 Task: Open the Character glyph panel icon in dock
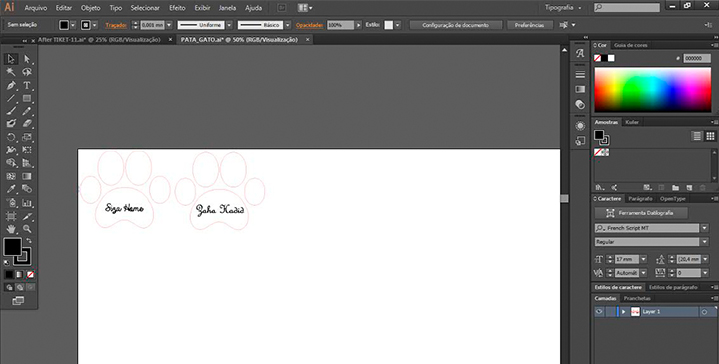pyautogui.click(x=580, y=54)
